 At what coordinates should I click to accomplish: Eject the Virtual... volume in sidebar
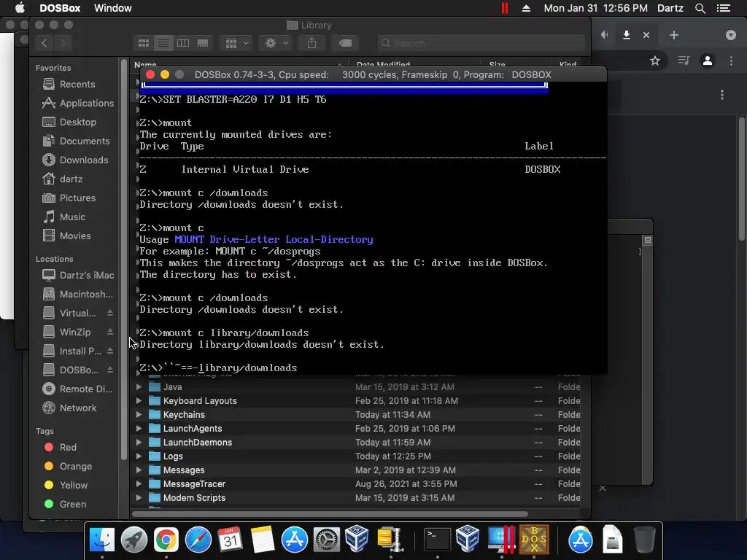click(110, 313)
